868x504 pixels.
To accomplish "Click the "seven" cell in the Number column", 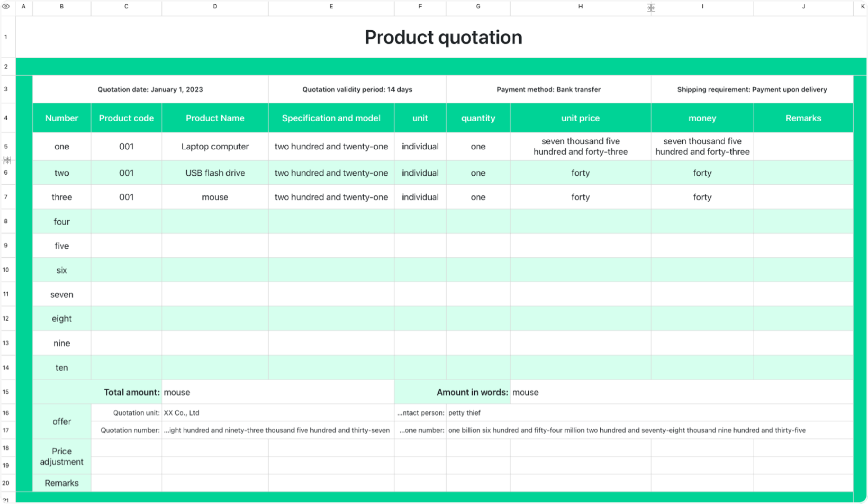I will pyautogui.click(x=62, y=294).
